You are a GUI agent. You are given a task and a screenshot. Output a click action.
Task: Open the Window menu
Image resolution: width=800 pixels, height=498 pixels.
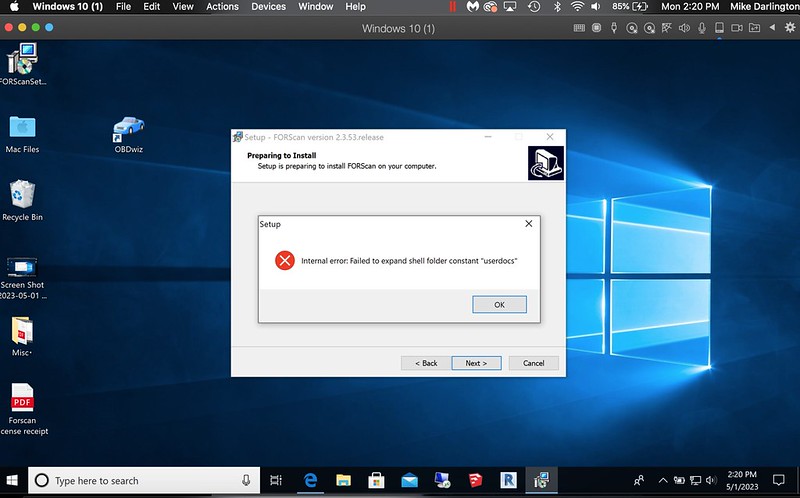(x=316, y=7)
